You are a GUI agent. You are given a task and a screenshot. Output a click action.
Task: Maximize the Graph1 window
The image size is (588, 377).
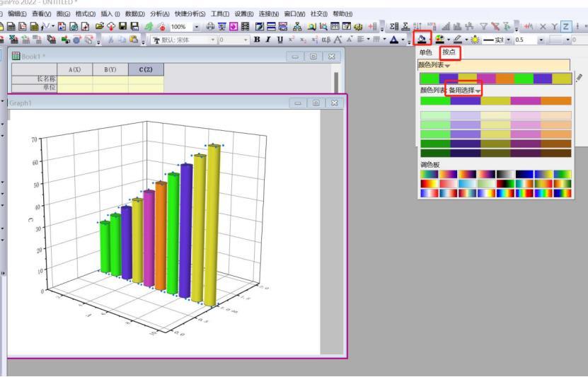click(316, 103)
